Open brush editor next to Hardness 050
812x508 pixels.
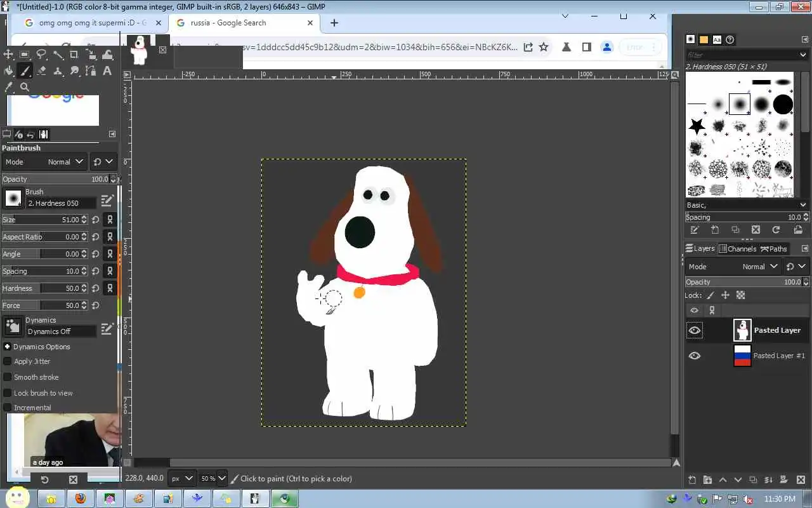(x=107, y=201)
